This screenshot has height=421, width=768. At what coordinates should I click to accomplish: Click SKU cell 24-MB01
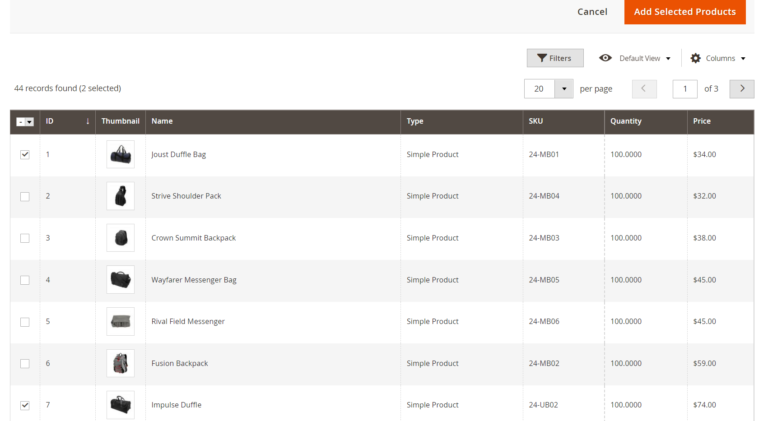(544, 154)
